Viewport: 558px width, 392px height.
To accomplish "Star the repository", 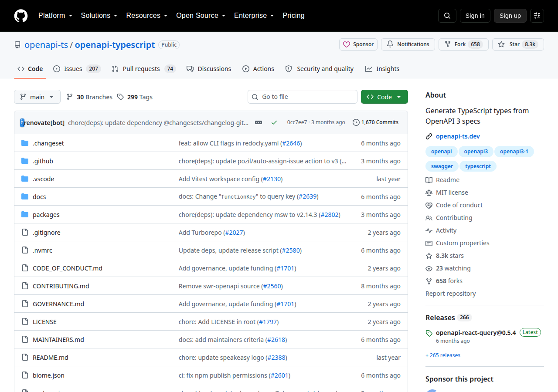I will [518, 44].
